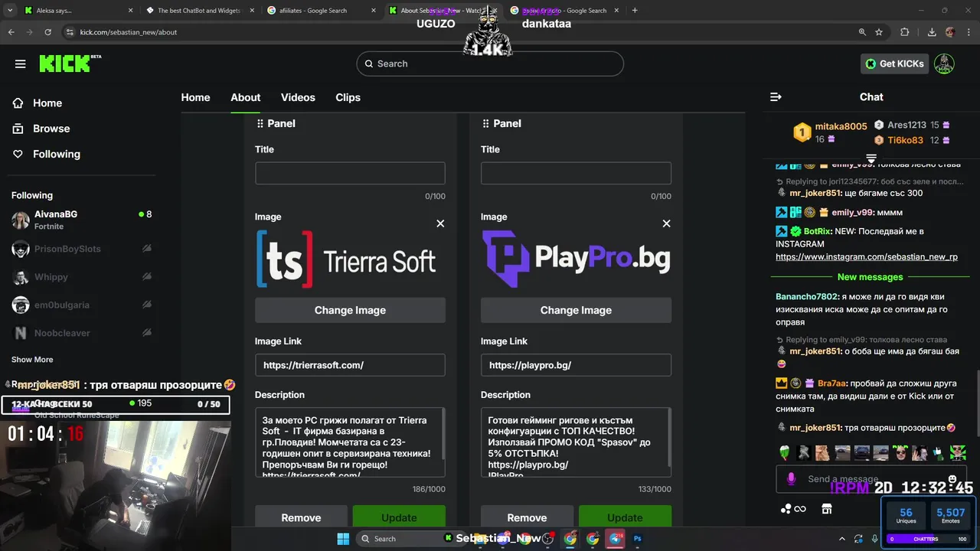Update the Trierra Soft panel

tap(399, 517)
